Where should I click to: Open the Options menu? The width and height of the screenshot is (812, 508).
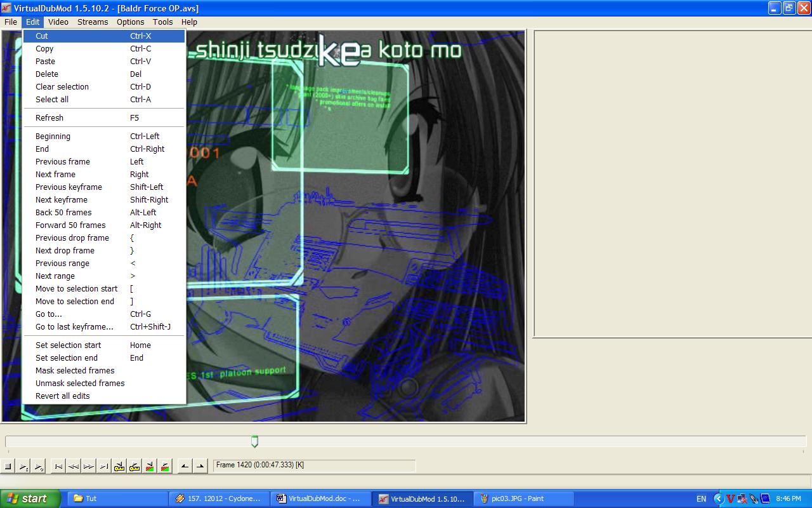130,22
